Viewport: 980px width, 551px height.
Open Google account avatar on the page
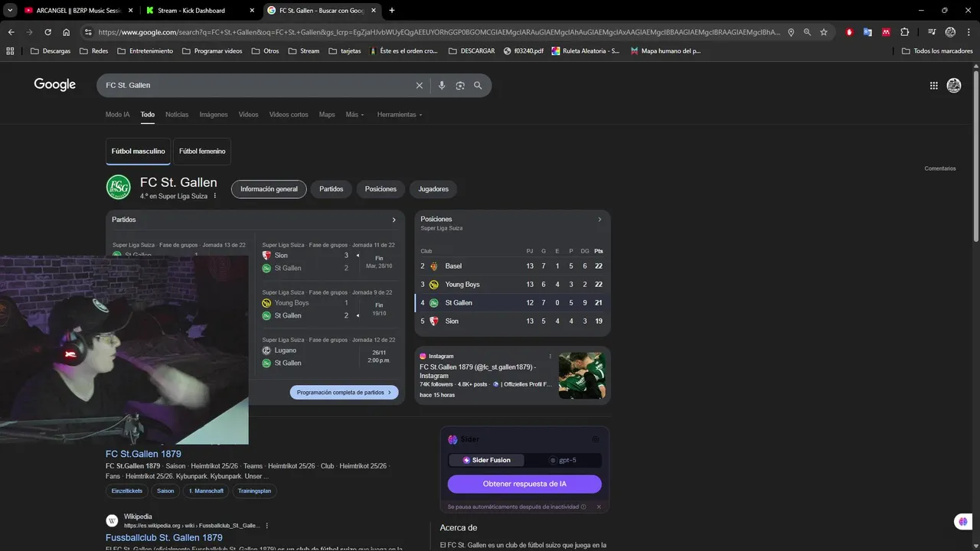[x=954, y=86]
